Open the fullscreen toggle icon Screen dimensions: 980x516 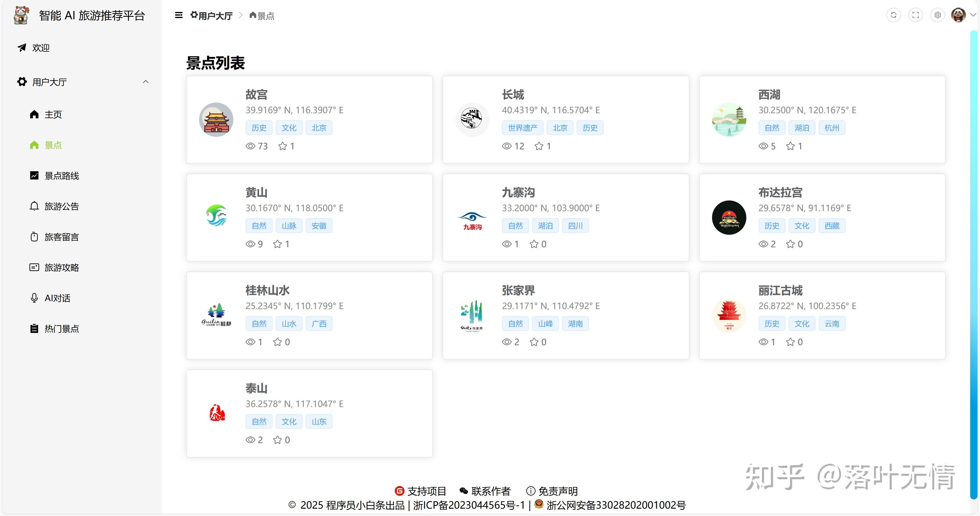(916, 15)
